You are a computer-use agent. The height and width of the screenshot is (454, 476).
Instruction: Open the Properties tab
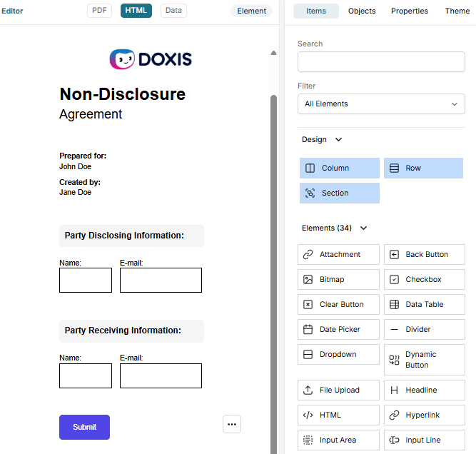click(x=409, y=11)
